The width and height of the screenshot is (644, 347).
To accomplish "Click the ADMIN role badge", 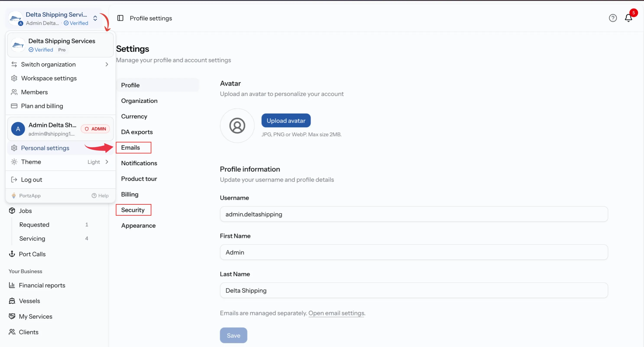I will [x=95, y=129].
